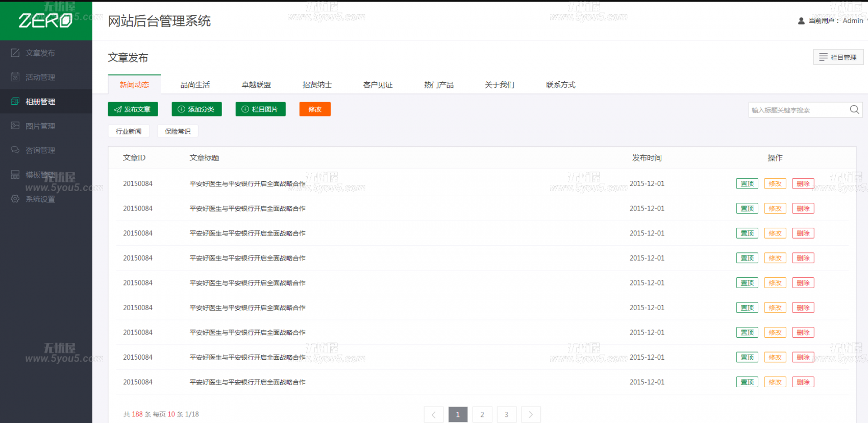This screenshot has width=868, height=423.
Task: Click the 网站后台管理系统 header title
Action: (159, 21)
